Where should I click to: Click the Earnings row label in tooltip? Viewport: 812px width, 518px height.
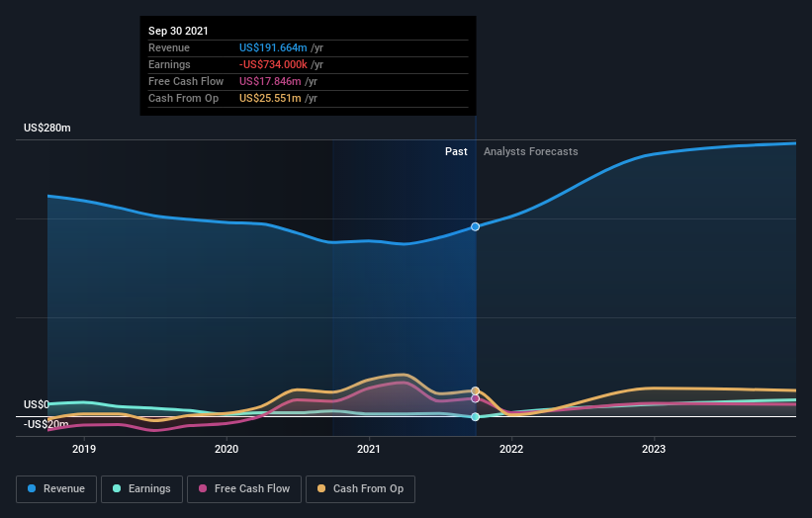pyautogui.click(x=169, y=64)
